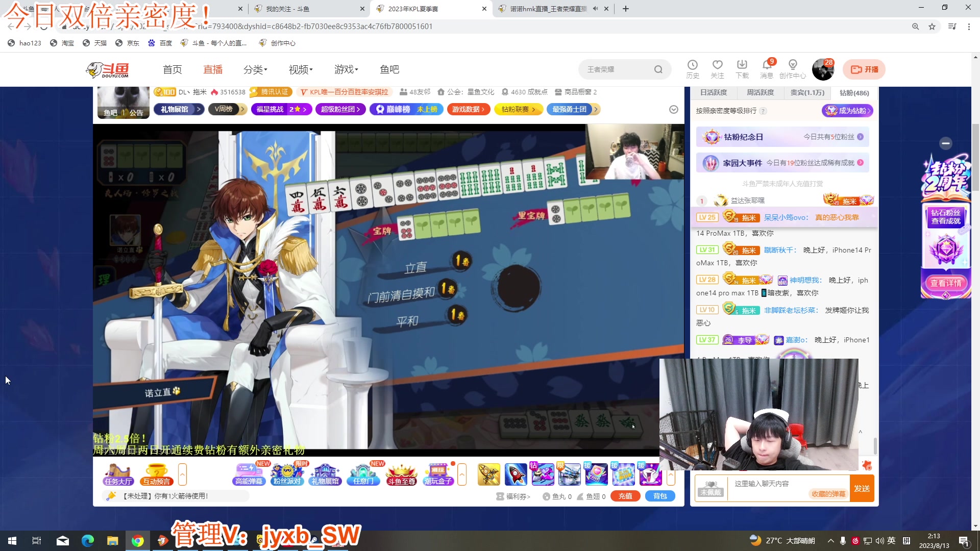The width and height of the screenshot is (980, 551).
Task: Open the user avatar profile
Action: (823, 69)
